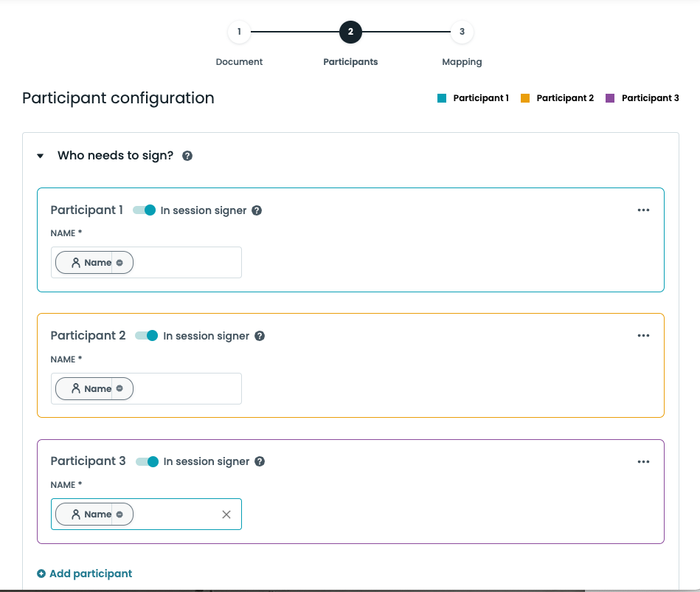Go to step 3 Mapping
The width and height of the screenshot is (700, 592).
462,32
